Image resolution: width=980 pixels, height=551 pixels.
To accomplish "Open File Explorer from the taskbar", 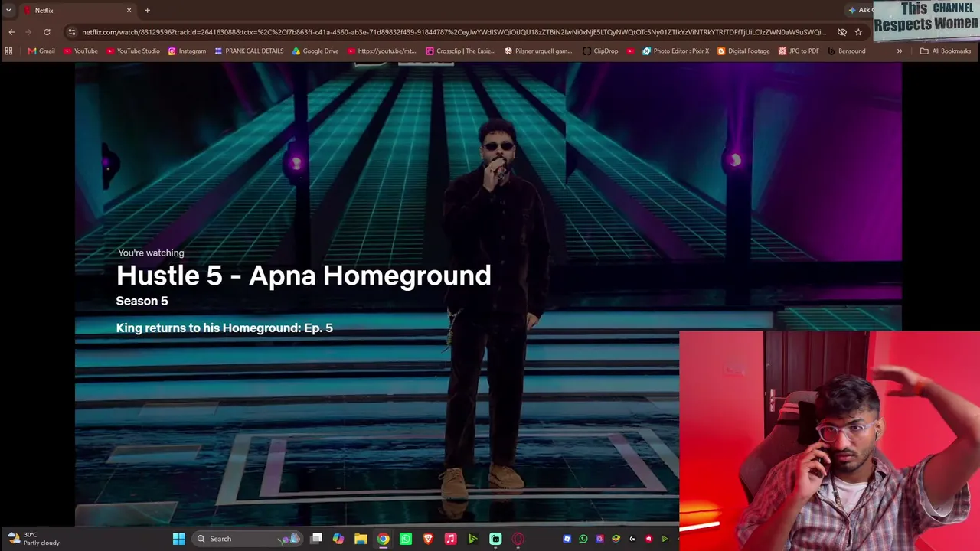I will [361, 539].
